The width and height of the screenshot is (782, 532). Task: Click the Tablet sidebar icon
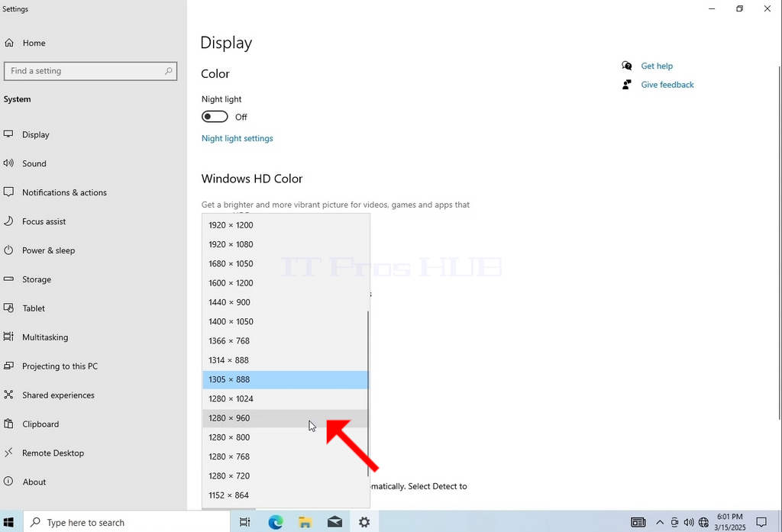click(8, 308)
